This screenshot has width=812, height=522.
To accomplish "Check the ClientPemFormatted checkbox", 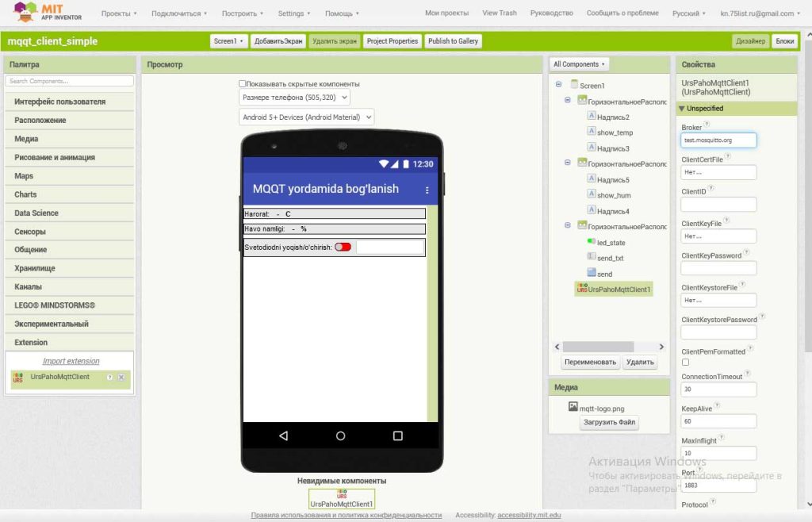I will [x=686, y=363].
